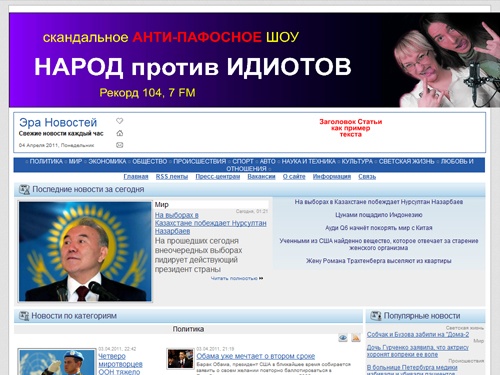Open the СПОРТ category

tap(243, 161)
